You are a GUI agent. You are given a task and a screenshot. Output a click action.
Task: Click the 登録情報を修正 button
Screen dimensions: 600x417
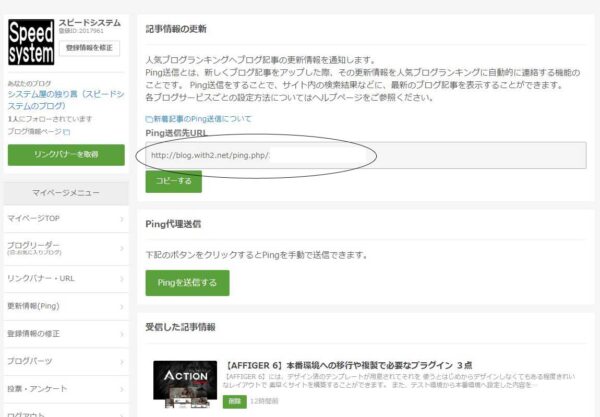click(x=89, y=48)
